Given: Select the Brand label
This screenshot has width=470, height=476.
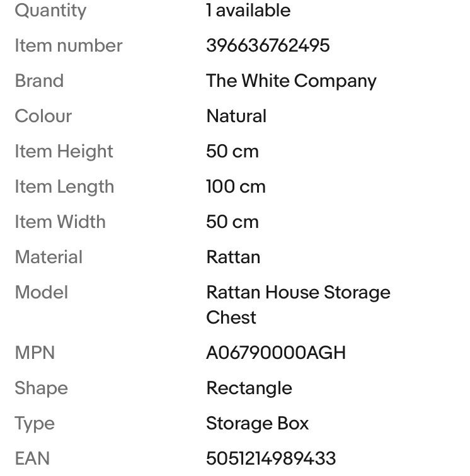Looking at the screenshot, I should tap(39, 81).
